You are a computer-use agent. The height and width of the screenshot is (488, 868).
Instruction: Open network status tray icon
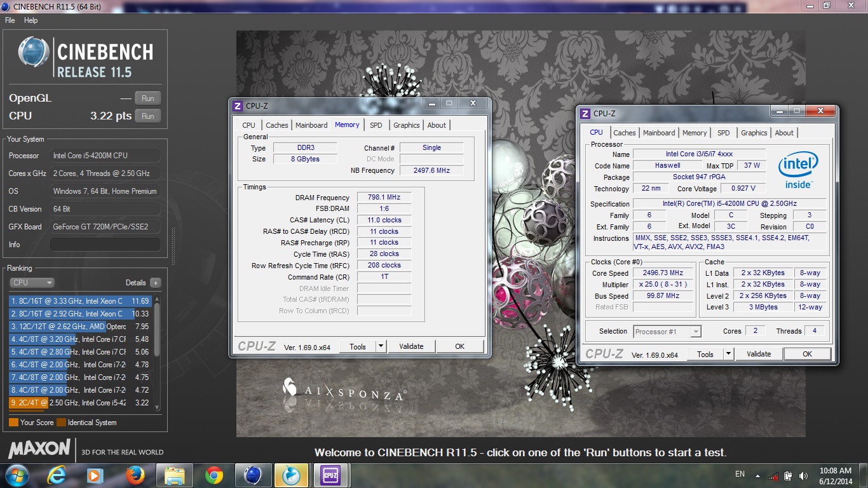[773, 475]
